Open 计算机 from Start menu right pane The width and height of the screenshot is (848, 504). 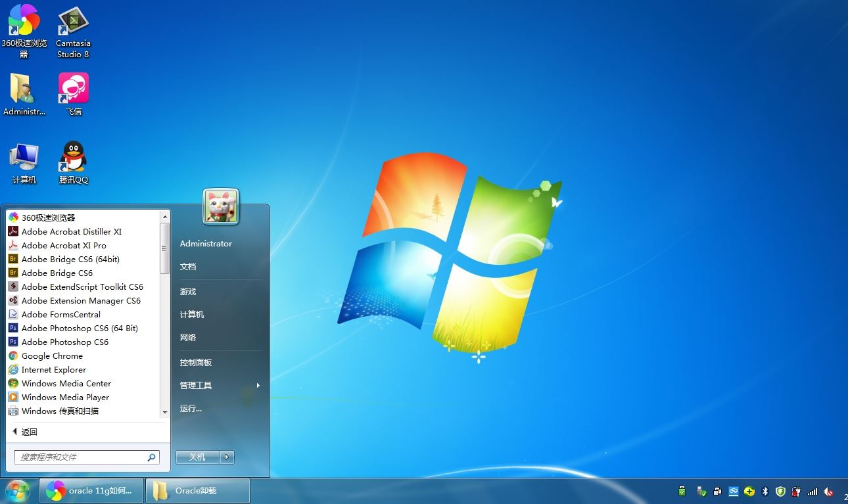(x=192, y=314)
